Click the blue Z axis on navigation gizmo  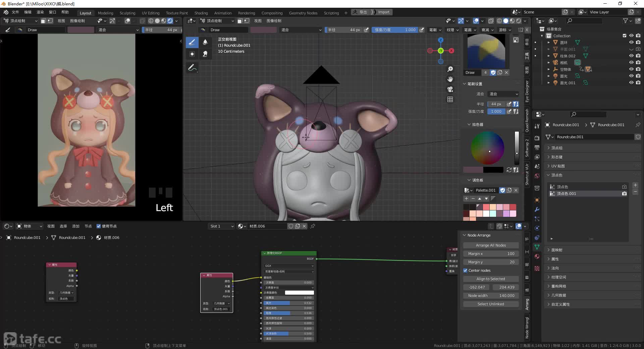click(x=441, y=40)
